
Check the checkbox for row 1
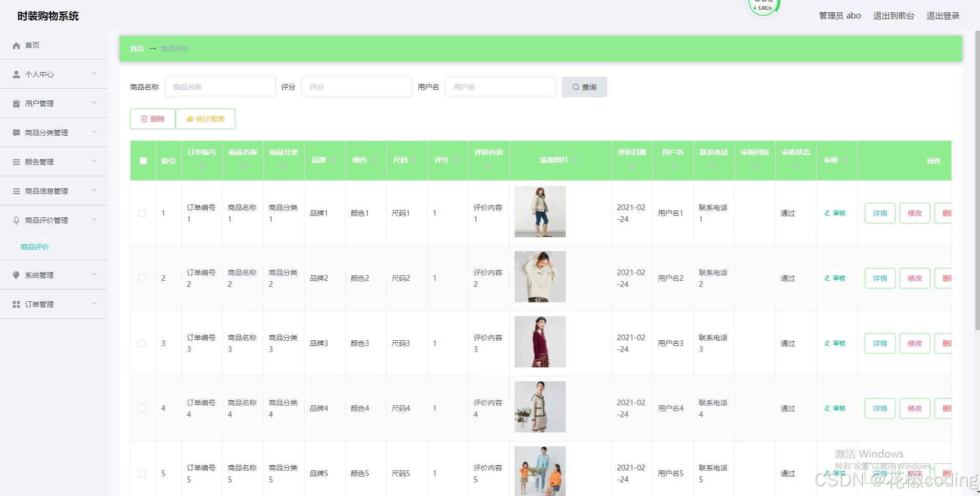coord(142,213)
